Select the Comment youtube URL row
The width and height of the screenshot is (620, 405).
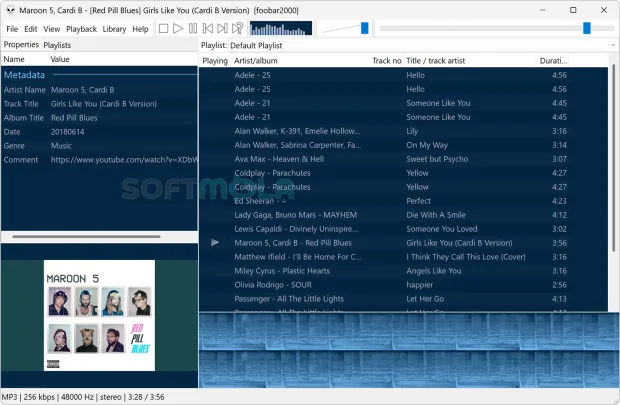point(100,160)
